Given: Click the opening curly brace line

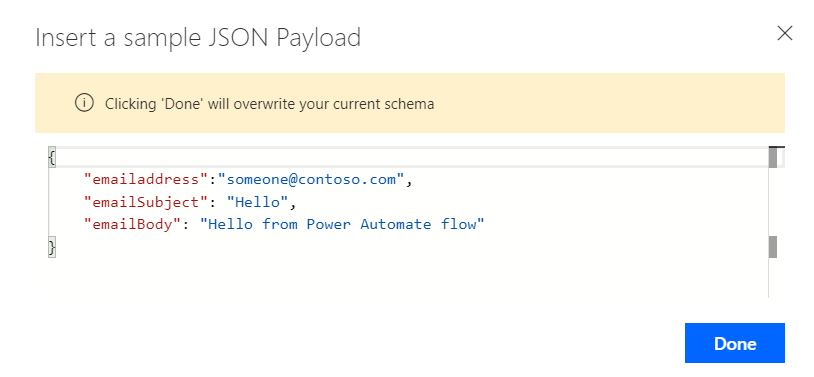Looking at the screenshot, I should point(408,157).
